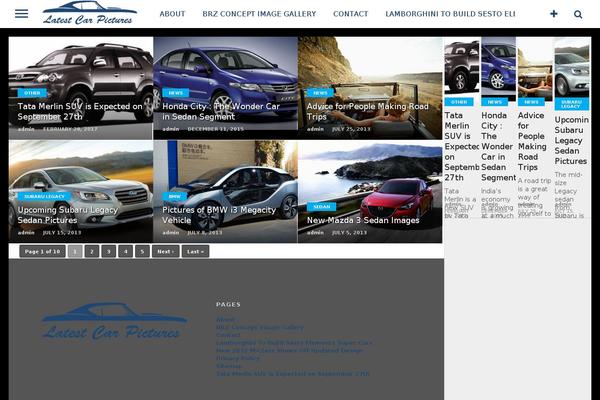Click sidebar Subaru Legacy thumbnail image

pos(572,67)
